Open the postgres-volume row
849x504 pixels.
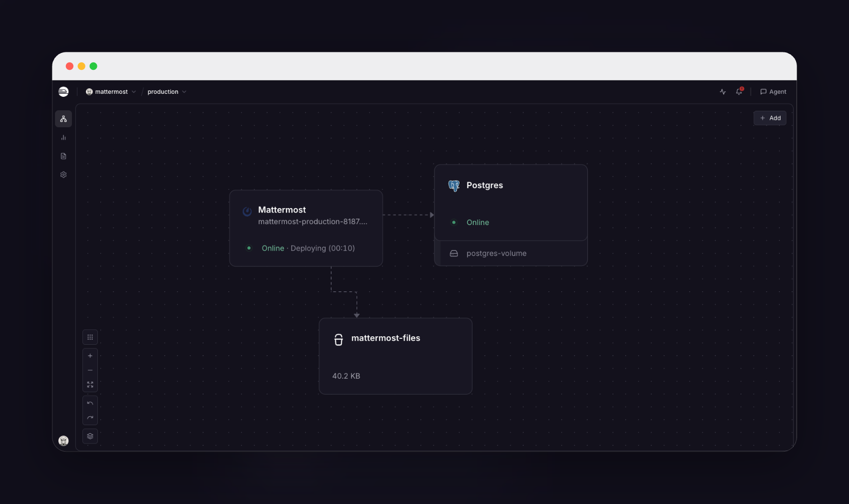pyautogui.click(x=511, y=253)
